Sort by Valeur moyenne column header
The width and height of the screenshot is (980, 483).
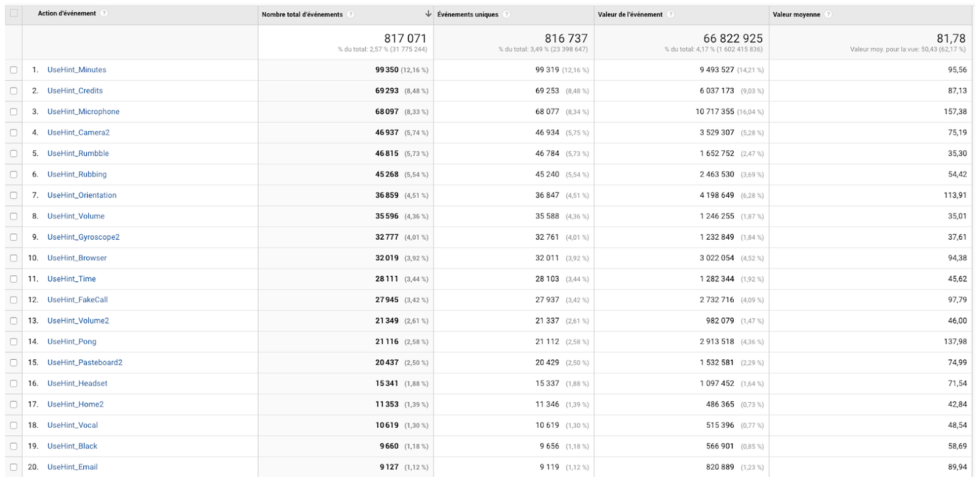(796, 15)
